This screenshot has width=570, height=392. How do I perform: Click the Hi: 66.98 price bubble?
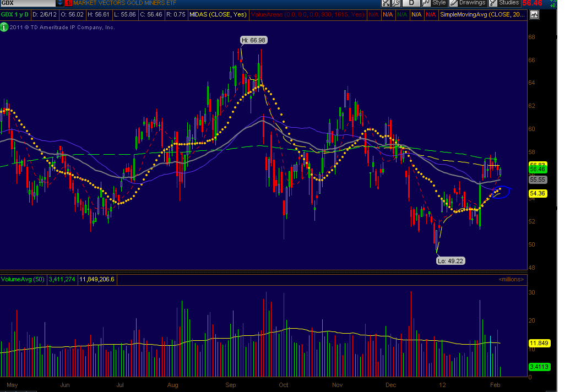click(254, 40)
